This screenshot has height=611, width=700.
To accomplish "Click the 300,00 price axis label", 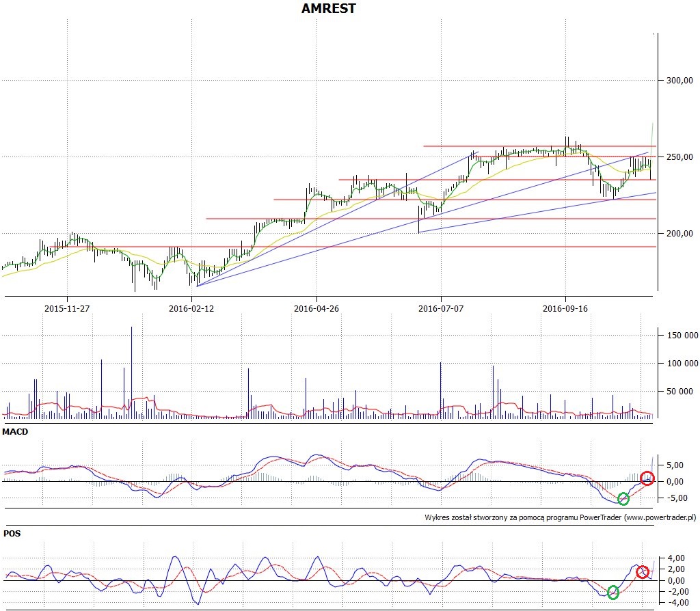I will coord(679,81).
